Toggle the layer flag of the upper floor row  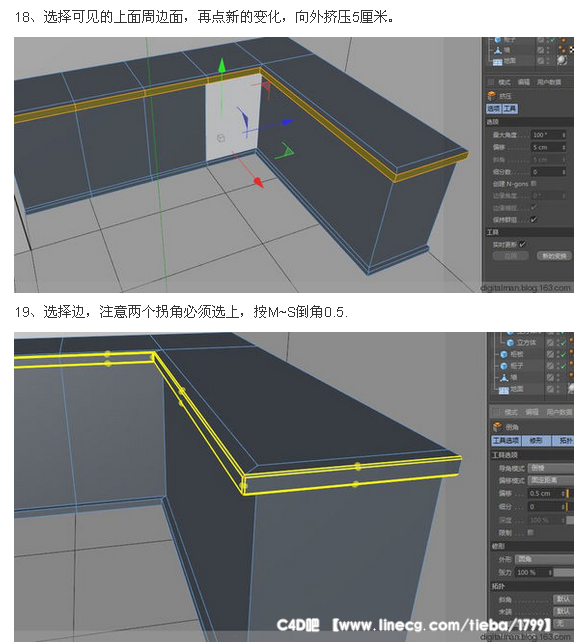[541, 60]
